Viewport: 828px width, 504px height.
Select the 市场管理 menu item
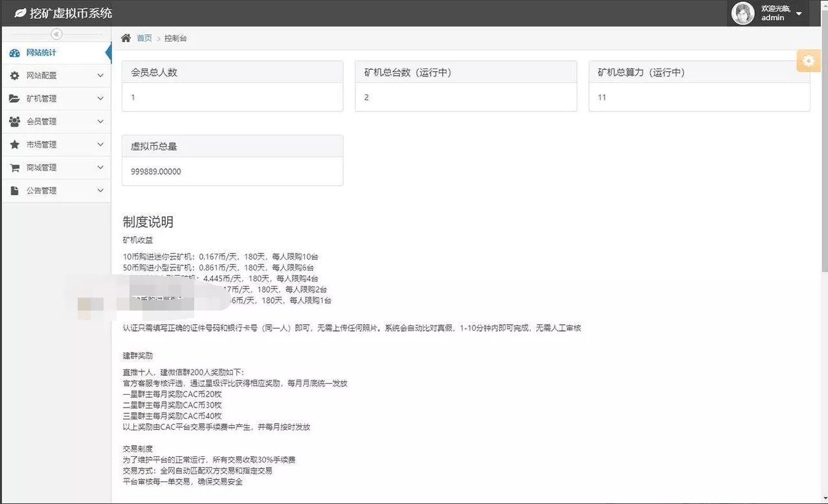point(43,144)
